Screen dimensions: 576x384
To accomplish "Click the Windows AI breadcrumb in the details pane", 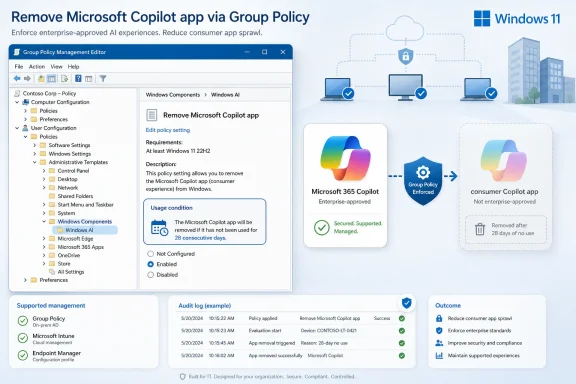I will (225, 95).
